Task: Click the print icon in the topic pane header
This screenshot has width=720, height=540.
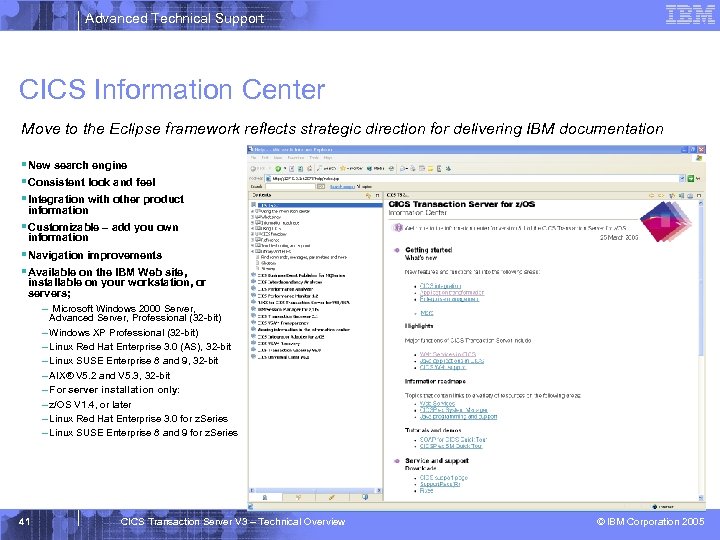Action: click(690, 196)
